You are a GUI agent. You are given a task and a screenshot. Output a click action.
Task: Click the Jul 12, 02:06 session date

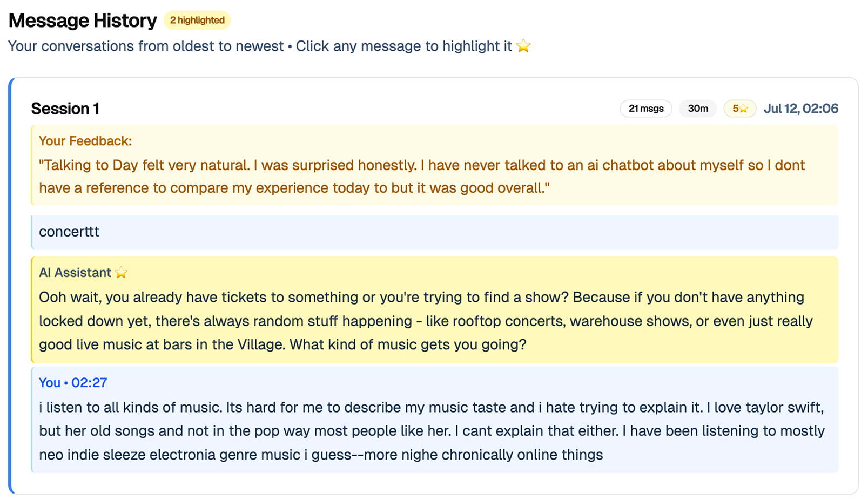[x=800, y=109]
